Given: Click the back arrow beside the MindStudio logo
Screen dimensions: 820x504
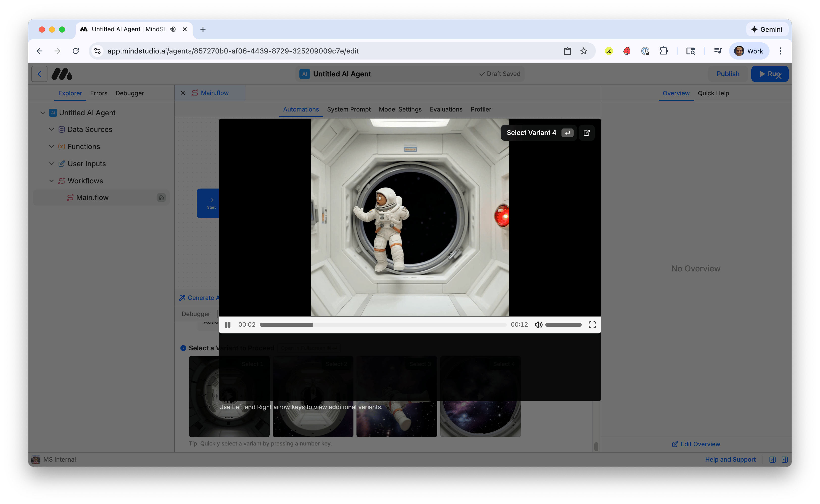Looking at the screenshot, I should [x=39, y=74].
